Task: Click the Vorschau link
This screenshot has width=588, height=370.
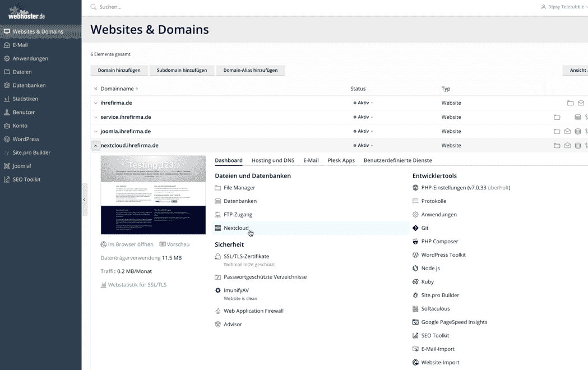Action: click(175, 244)
